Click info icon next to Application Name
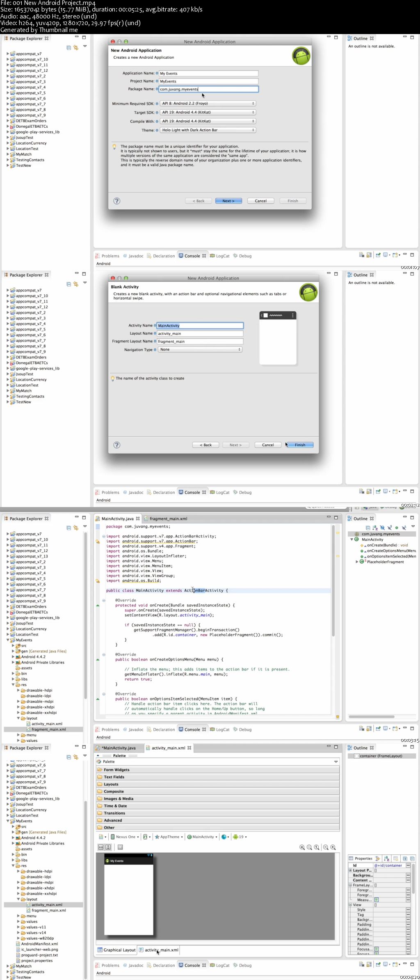420x980 pixels. point(157,73)
